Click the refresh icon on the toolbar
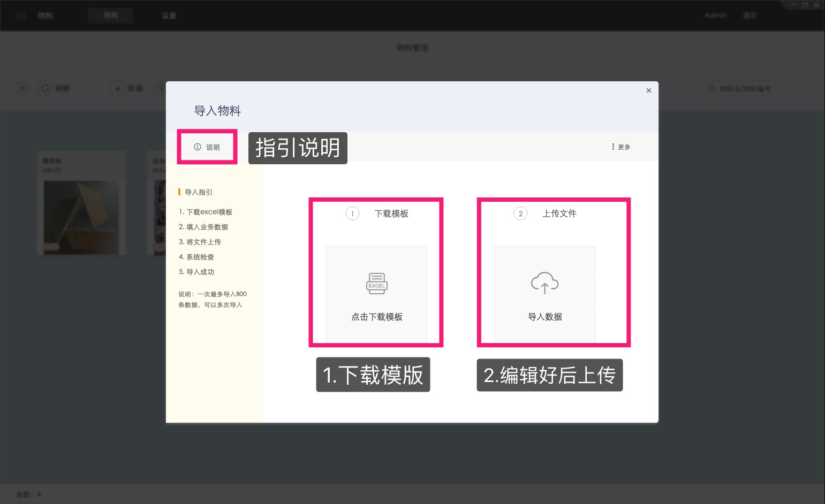This screenshot has width=825, height=504. 44,88
